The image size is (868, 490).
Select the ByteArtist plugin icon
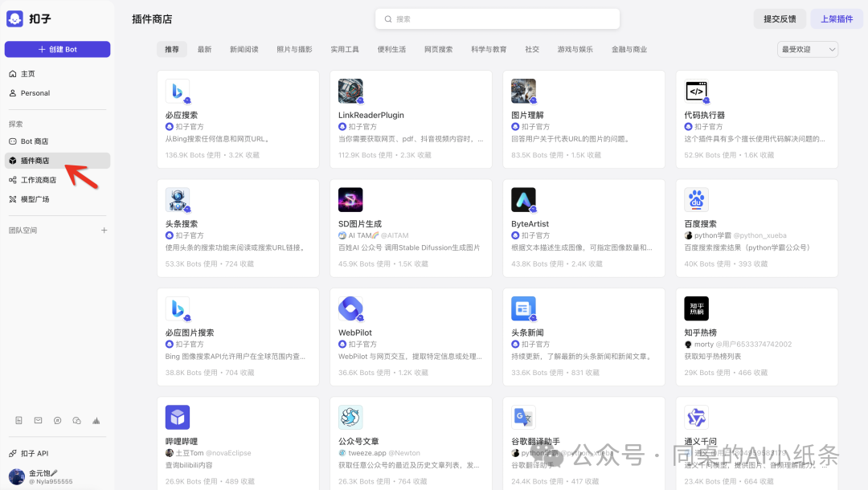pos(523,199)
